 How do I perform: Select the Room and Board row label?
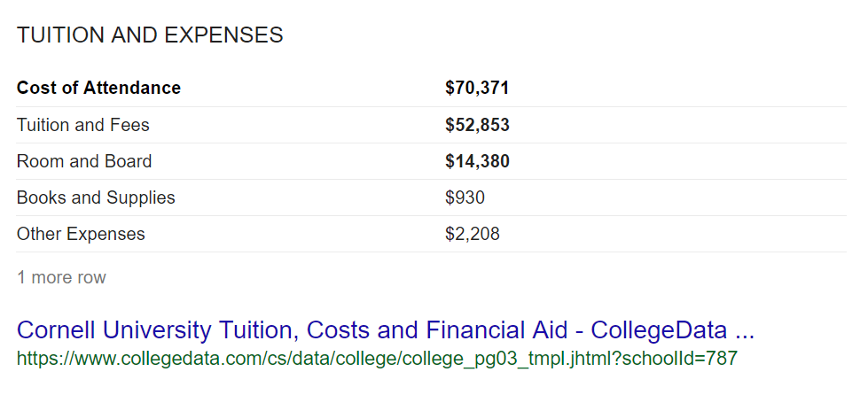coord(84,161)
